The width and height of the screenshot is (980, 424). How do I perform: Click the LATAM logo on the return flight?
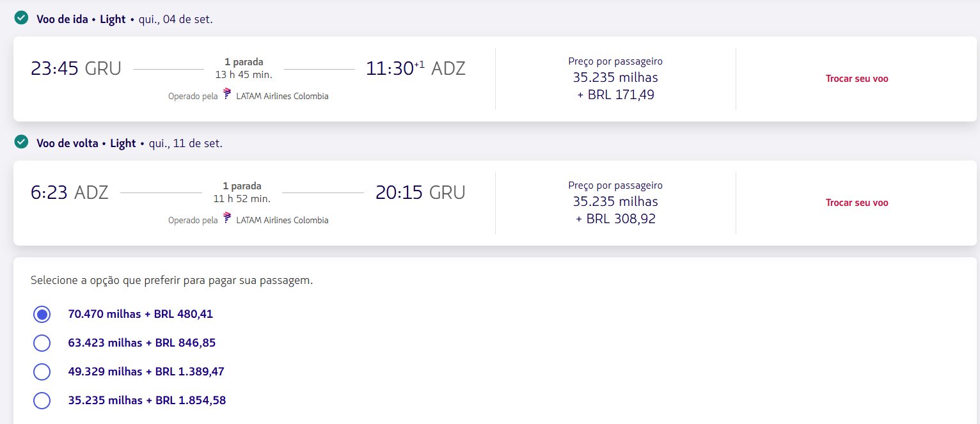point(227,219)
